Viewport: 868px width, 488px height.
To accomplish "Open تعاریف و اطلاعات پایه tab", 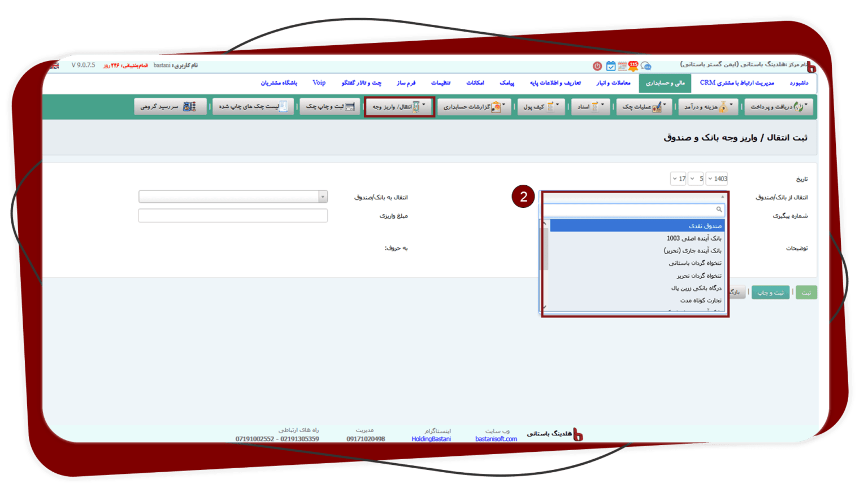I will click(x=555, y=83).
